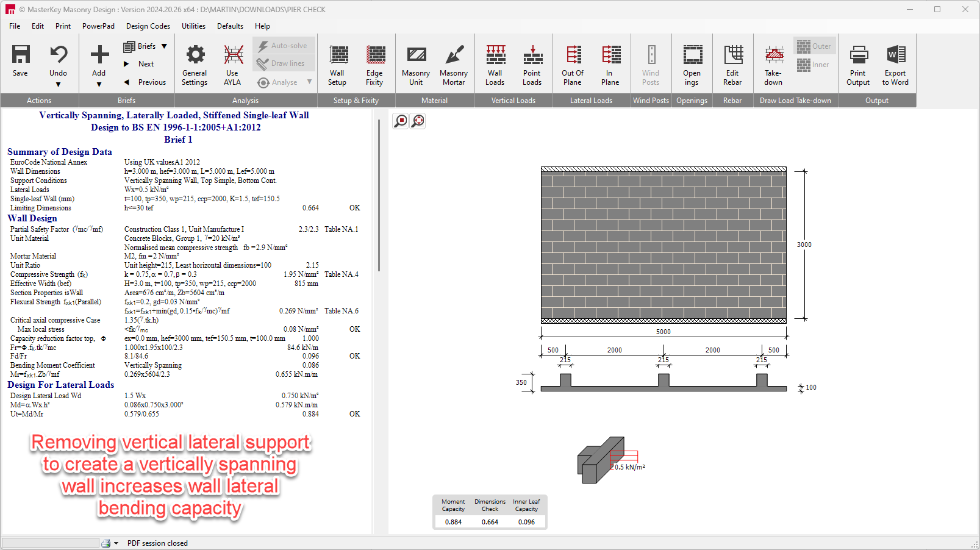980x550 pixels.
Task: Expand the Add button dropdown arrow
Action: click(99, 85)
